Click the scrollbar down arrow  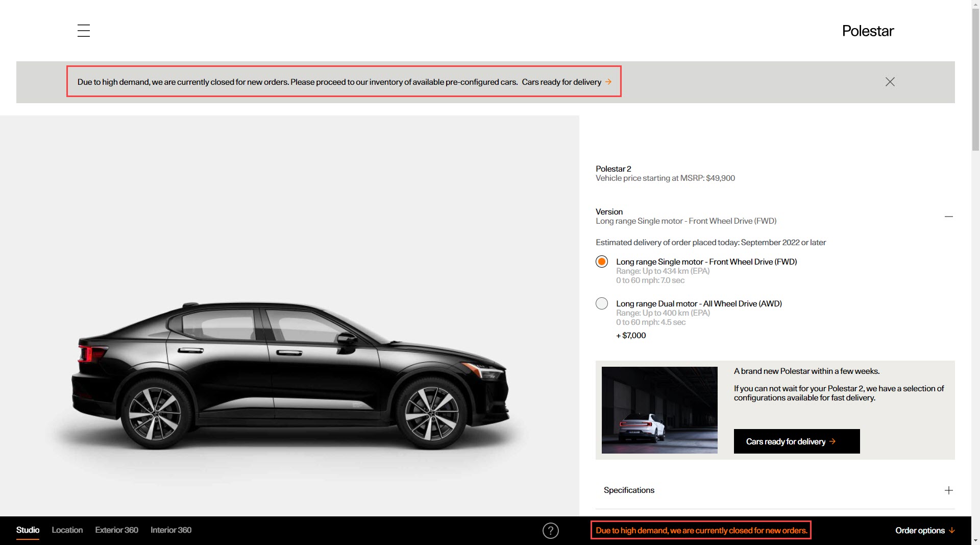tap(975, 540)
